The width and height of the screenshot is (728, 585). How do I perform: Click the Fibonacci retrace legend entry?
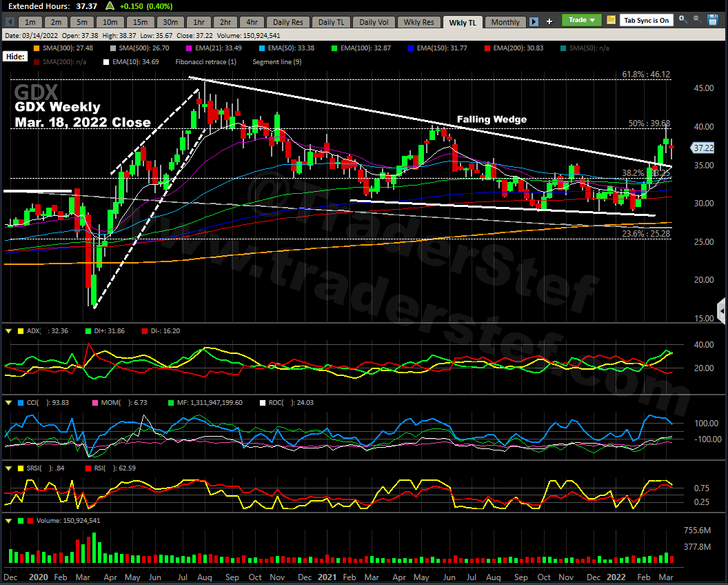[x=205, y=62]
